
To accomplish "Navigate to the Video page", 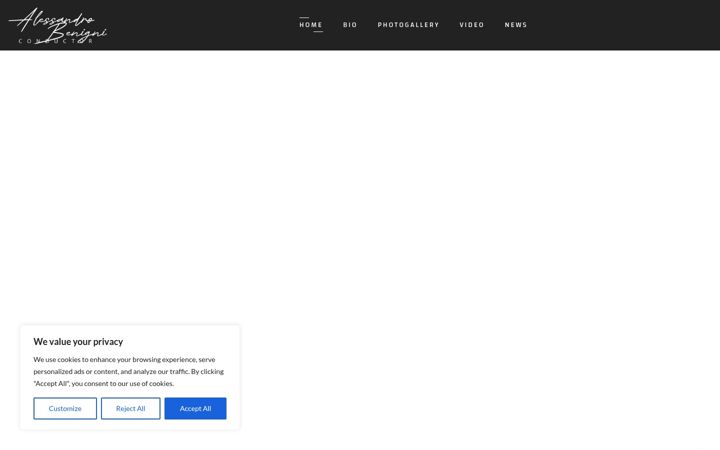I will tap(472, 25).
